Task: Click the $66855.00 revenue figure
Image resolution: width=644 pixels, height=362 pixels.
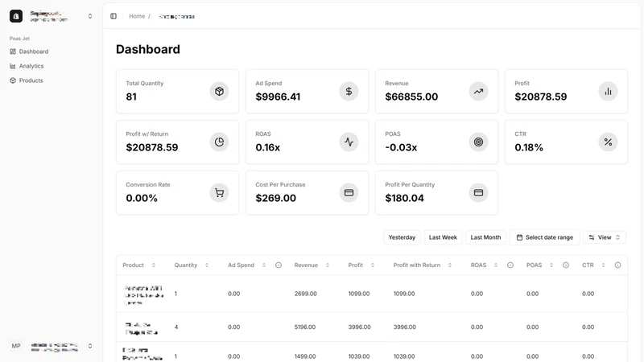Action: [411, 97]
